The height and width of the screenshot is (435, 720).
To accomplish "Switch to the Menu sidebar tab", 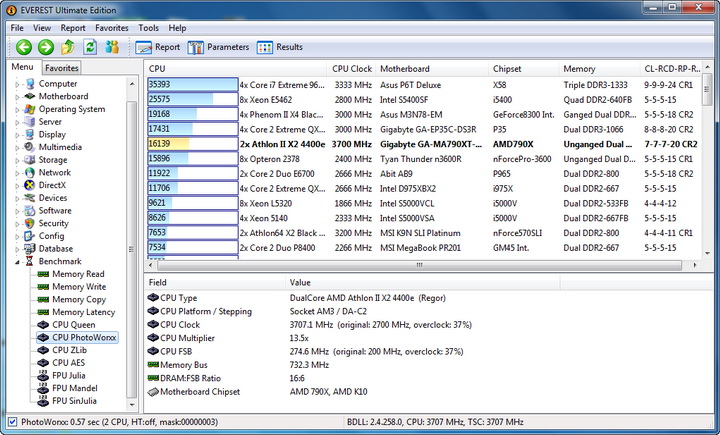I will pos(22,67).
